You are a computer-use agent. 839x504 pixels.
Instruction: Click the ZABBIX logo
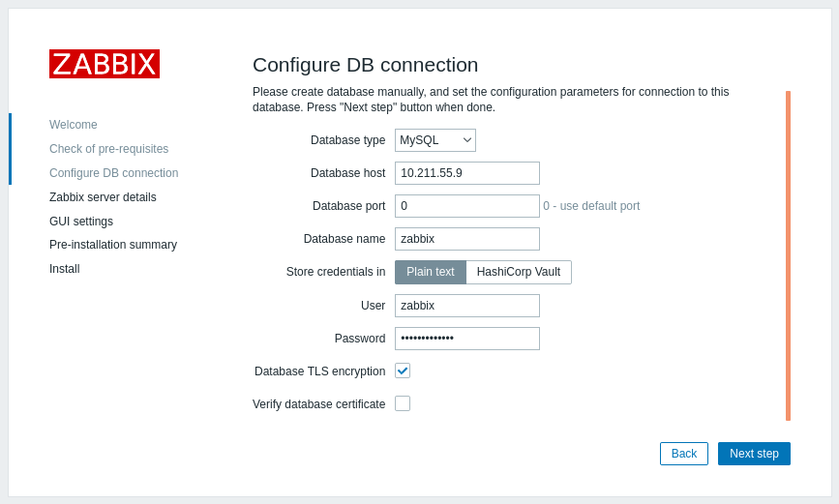click(x=105, y=64)
